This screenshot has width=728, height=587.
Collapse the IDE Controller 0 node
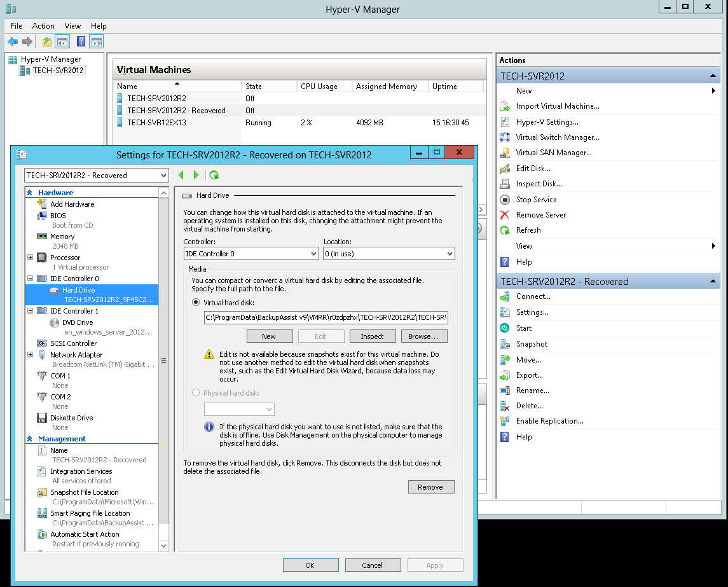point(30,278)
